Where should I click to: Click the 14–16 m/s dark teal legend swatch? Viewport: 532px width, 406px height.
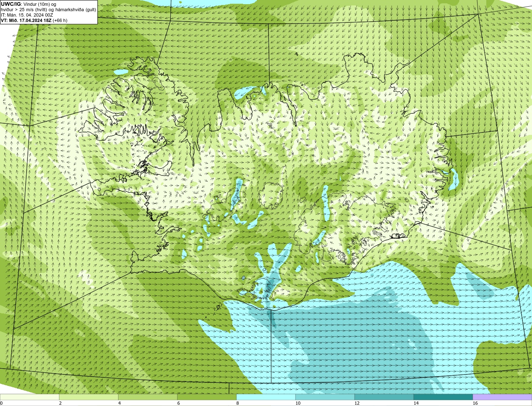tap(443, 397)
